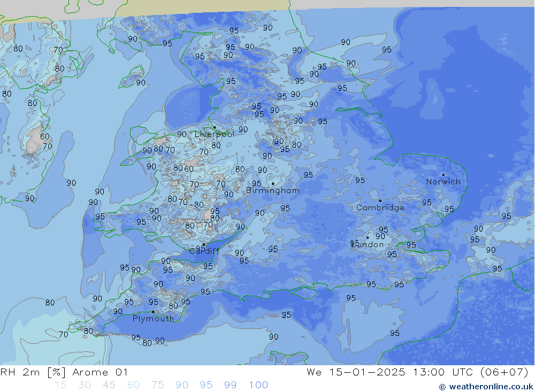The height and width of the screenshot is (392, 535).
Task: Click the legend value 100
Action: coord(258,385)
